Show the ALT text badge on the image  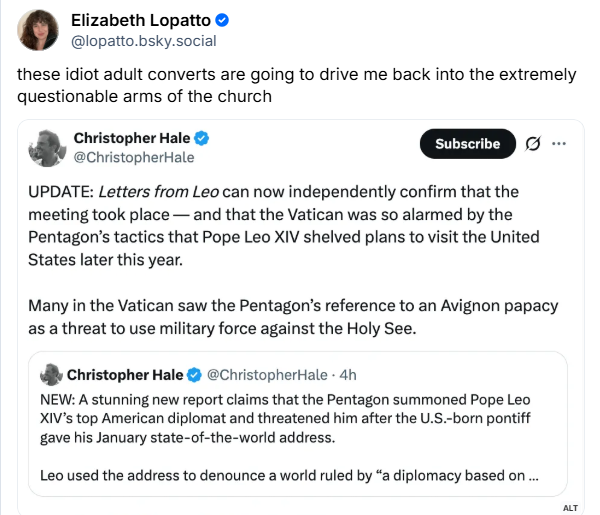570,508
